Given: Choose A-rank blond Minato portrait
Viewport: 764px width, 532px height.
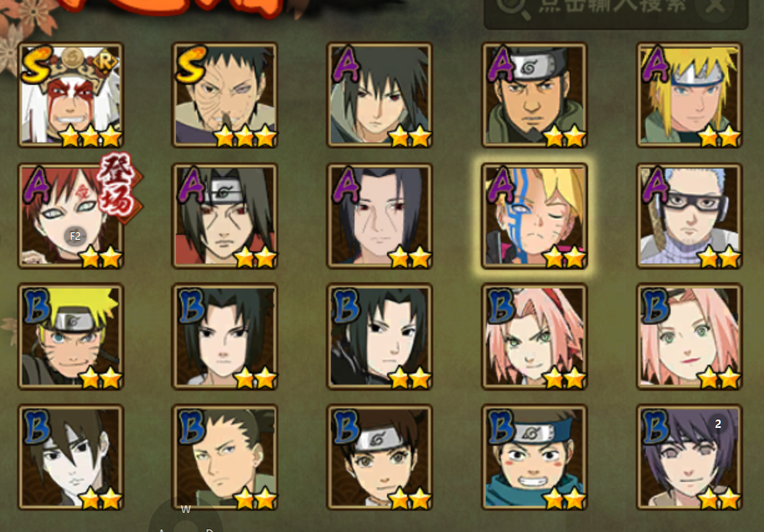Looking at the screenshot, I should 690,95.
